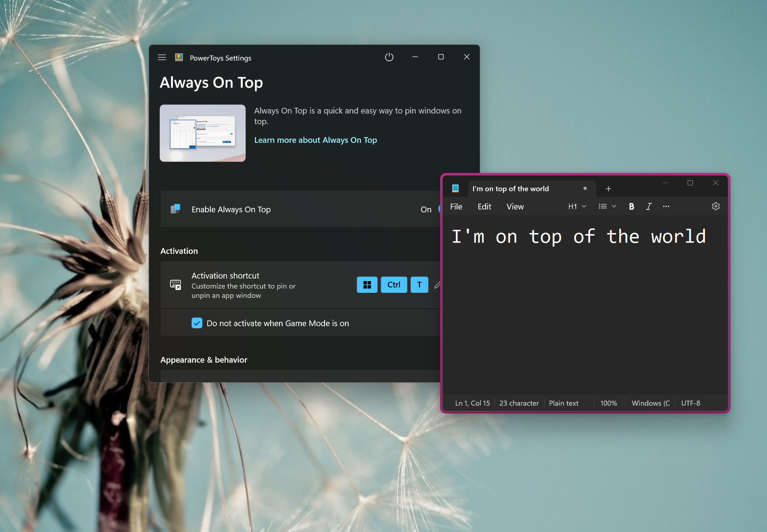Toggle italic formatting in Notepad
Screen dimensions: 767x532
point(648,207)
